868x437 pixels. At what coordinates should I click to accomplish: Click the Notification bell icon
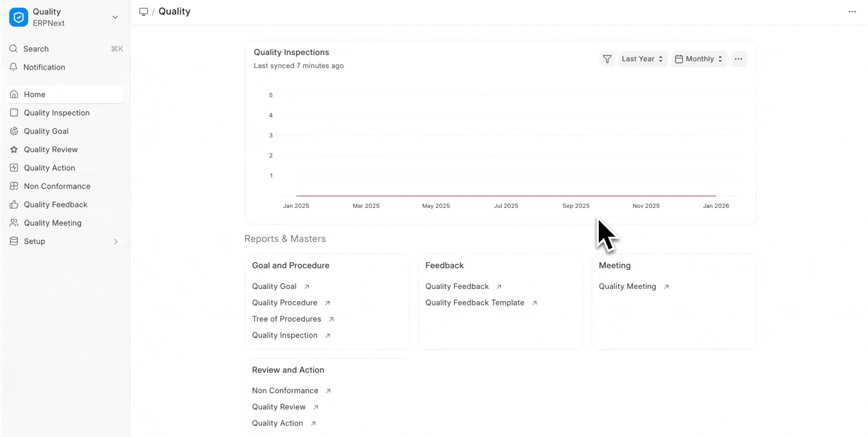click(13, 67)
